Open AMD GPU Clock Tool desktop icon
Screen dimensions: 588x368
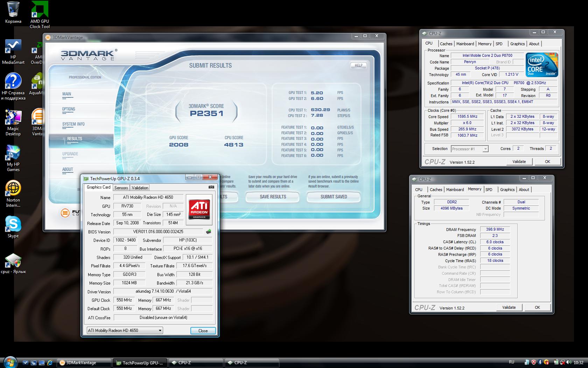coord(40,15)
